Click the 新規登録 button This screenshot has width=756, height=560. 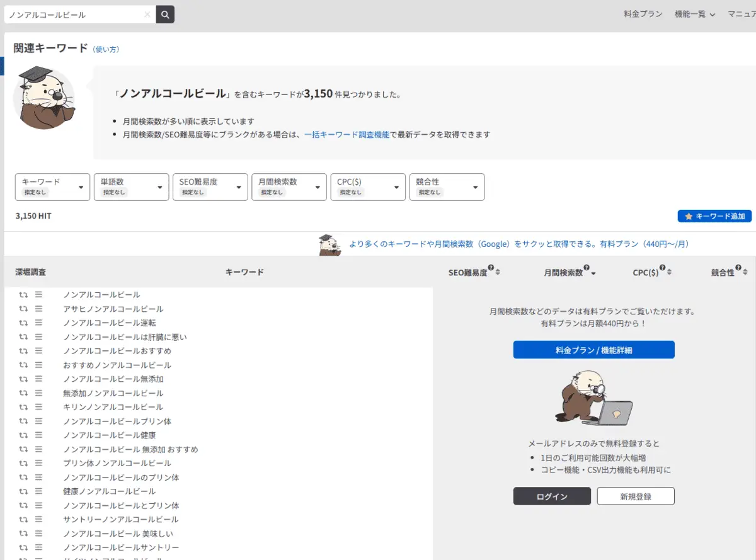(636, 496)
